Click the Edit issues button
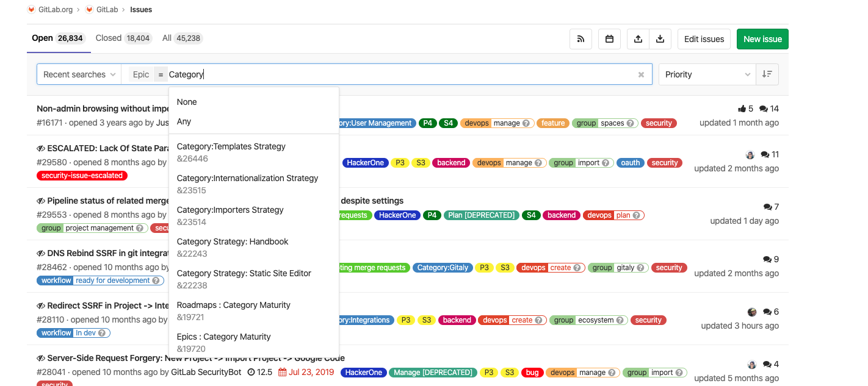This screenshot has width=868, height=386. 704,39
